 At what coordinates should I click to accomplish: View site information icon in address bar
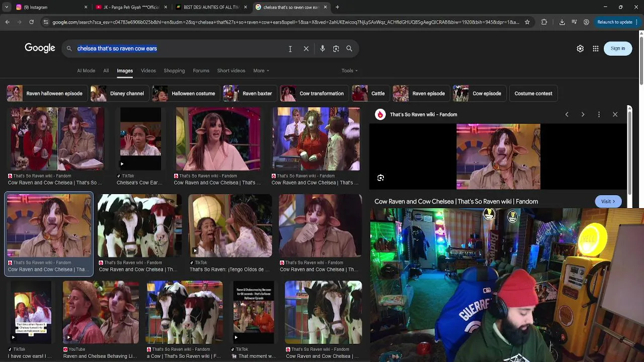click(x=46, y=22)
